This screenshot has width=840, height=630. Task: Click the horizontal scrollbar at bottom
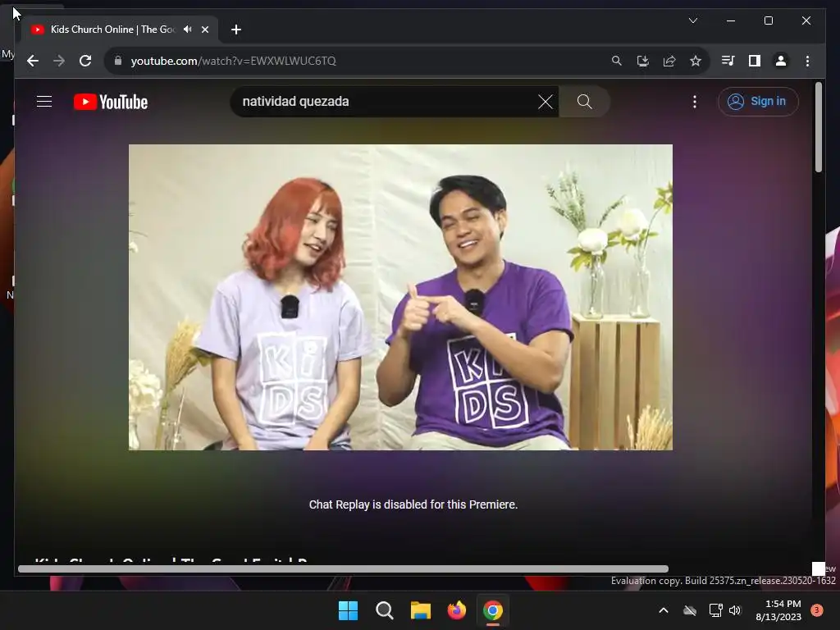pyautogui.click(x=344, y=569)
